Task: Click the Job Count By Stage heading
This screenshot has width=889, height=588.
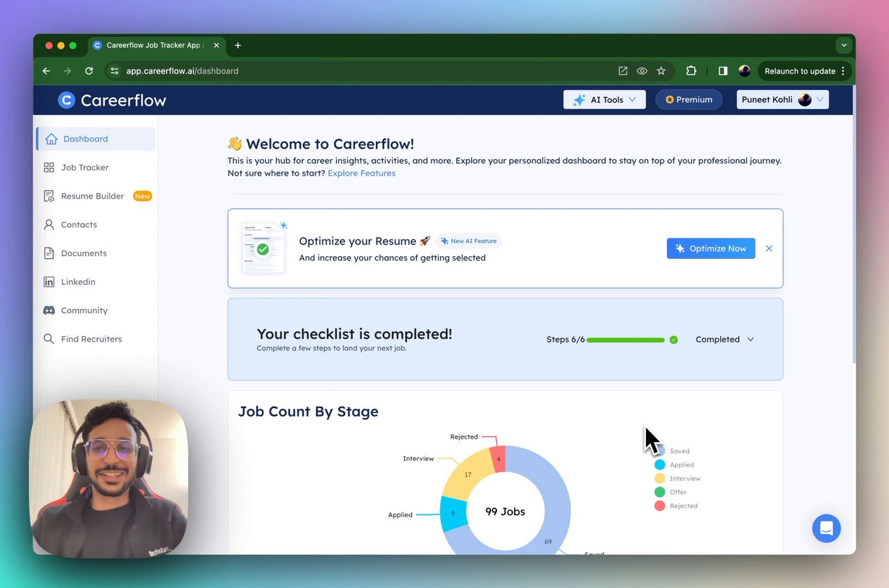Action: (308, 412)
